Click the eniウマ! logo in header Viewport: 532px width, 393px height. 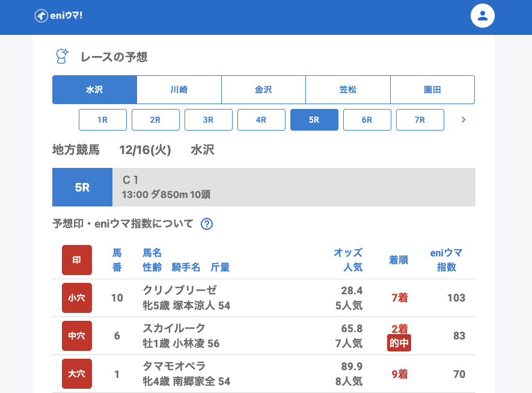[58, 16]
